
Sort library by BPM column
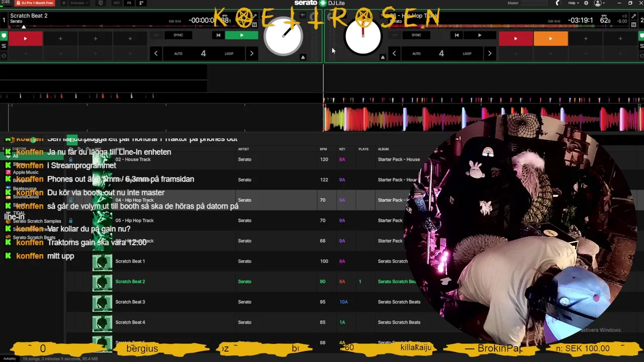click(x=324, y=149)
